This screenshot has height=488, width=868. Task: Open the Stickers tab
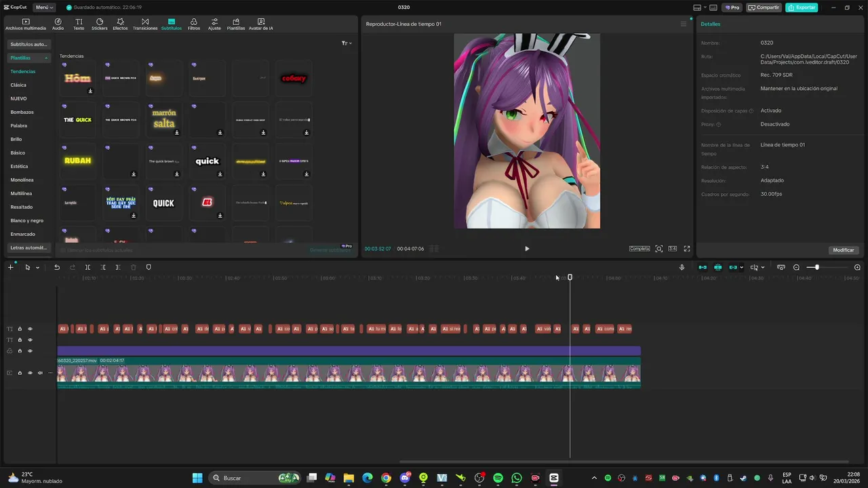(100, 24)
